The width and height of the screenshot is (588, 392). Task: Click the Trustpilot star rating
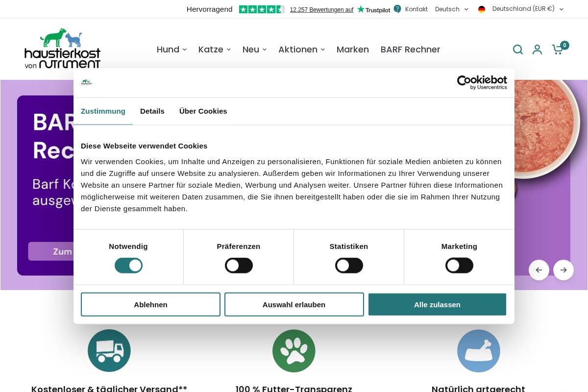pyautogui.click(x=262, y=9)
